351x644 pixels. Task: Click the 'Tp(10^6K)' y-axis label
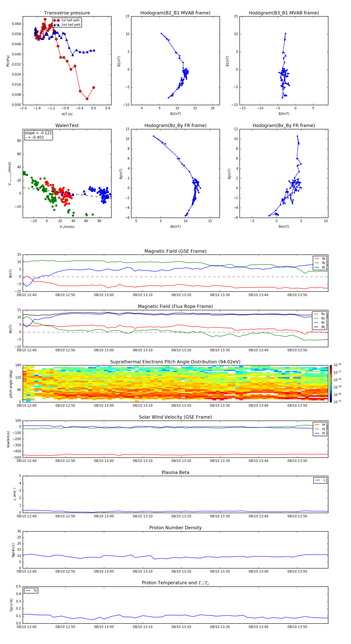(11, 605)
